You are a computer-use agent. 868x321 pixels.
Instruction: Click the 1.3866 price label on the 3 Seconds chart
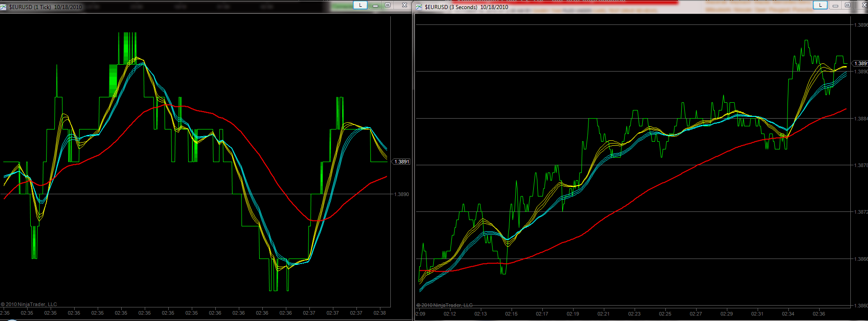(x=861, y=259)
